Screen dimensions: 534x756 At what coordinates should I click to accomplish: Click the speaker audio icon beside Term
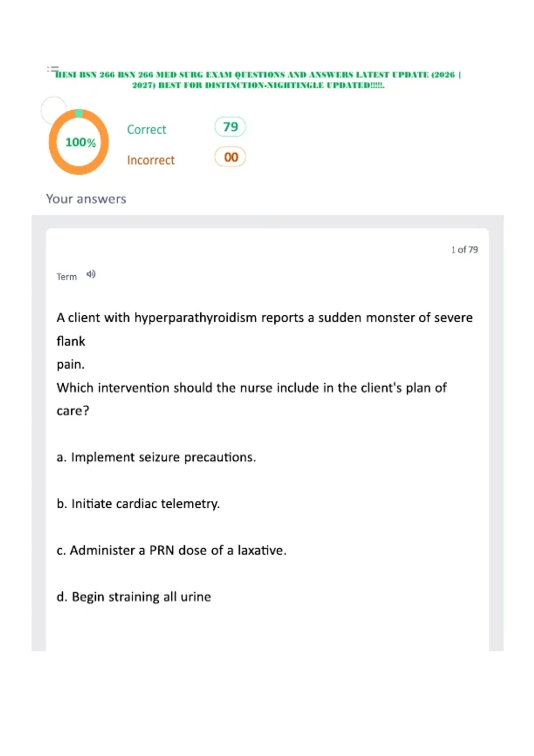click(x=91, y=274)
